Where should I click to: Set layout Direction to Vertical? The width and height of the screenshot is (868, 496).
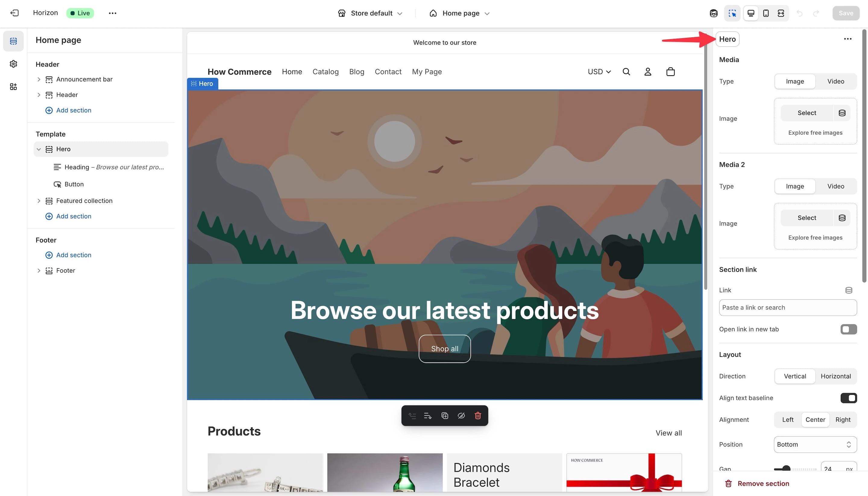click(795, 376)
